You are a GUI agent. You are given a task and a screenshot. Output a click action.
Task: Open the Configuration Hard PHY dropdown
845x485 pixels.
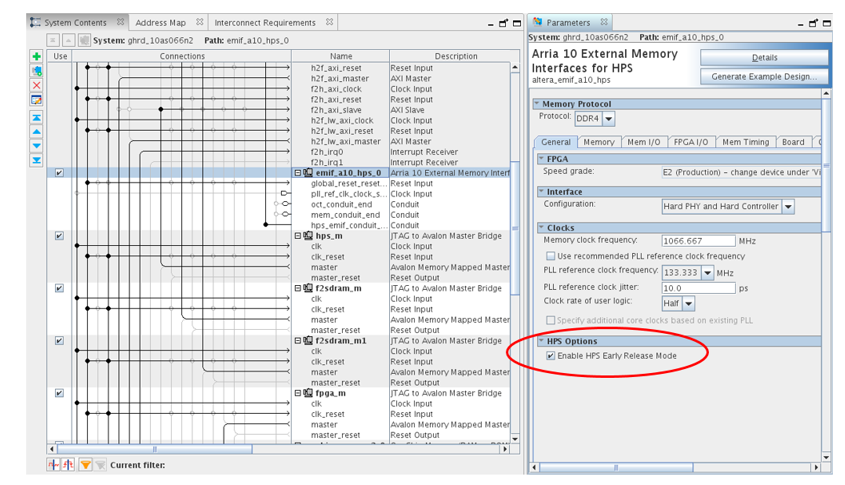click(x=788, y=206)
